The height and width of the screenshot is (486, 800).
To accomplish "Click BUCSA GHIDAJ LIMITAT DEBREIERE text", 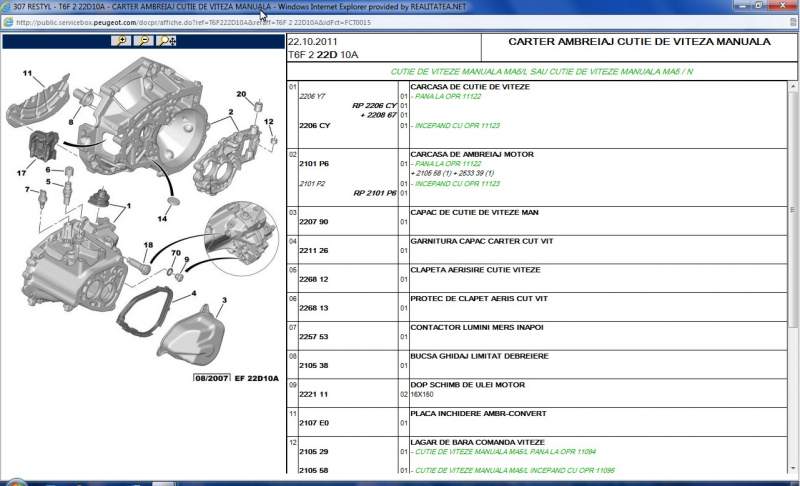I will point(480,356).
